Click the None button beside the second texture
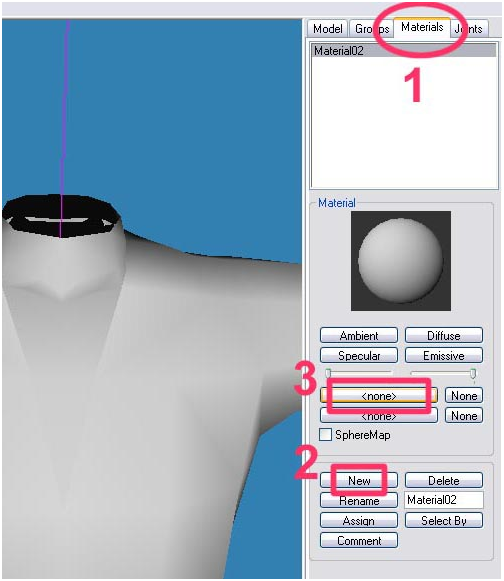Screen dimensions: 504x581 464,416
